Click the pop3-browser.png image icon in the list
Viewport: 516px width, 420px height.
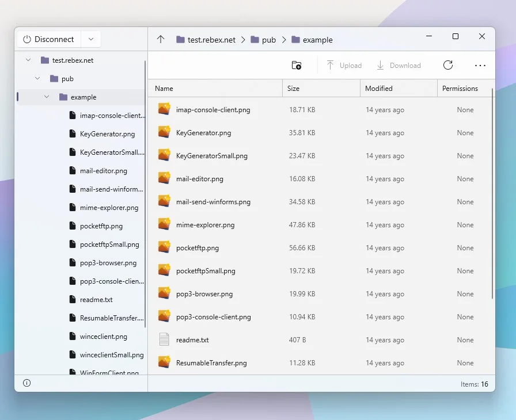(x=164, y=293)
